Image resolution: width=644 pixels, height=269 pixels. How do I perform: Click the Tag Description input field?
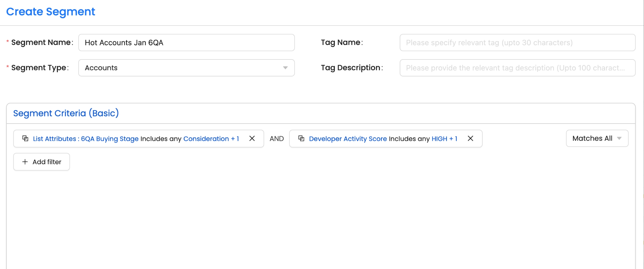pyautogui.click(x=517, y=68)
